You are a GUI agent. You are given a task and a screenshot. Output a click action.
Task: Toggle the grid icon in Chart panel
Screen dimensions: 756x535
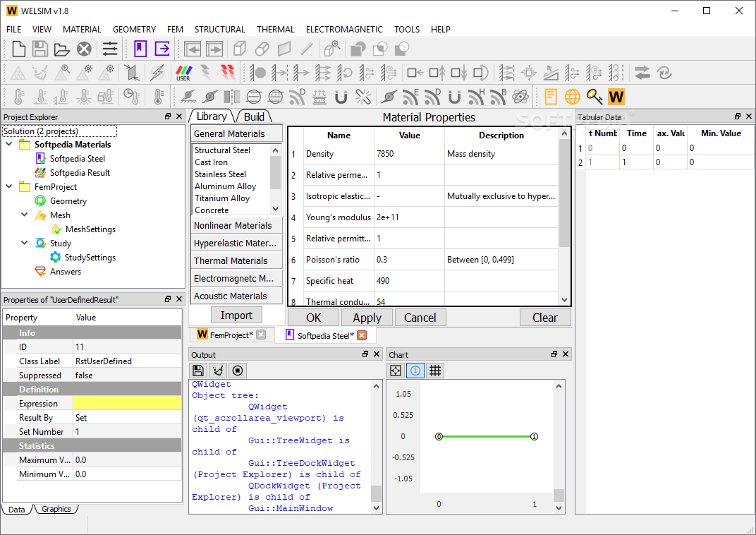point(435,371)
